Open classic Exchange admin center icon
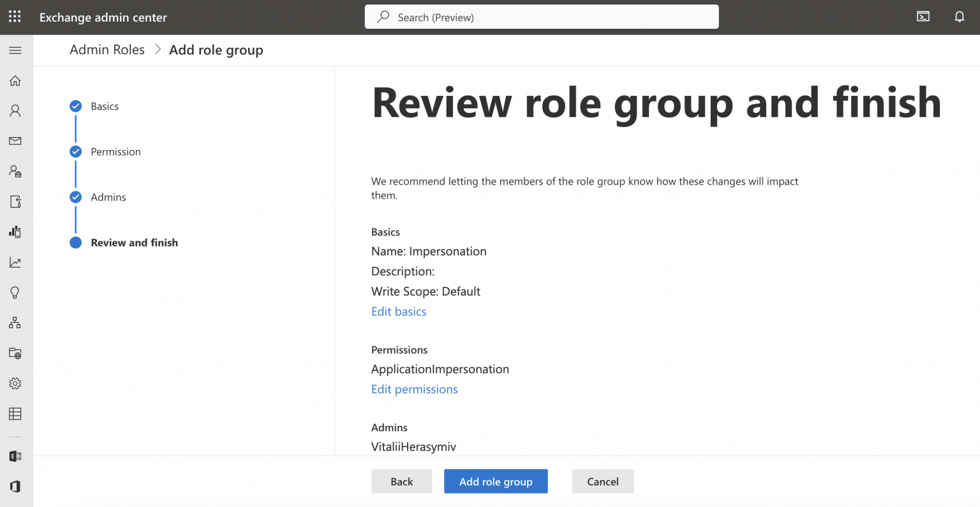 15,456
